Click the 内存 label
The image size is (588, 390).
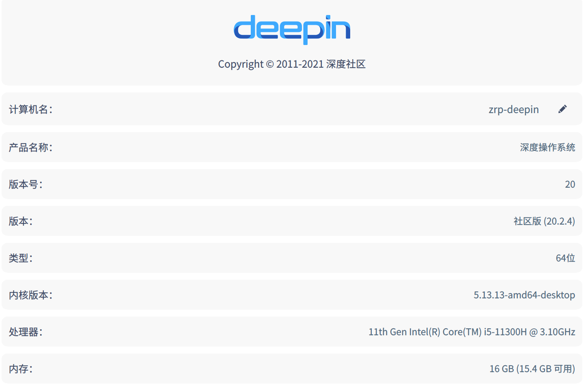21,369
